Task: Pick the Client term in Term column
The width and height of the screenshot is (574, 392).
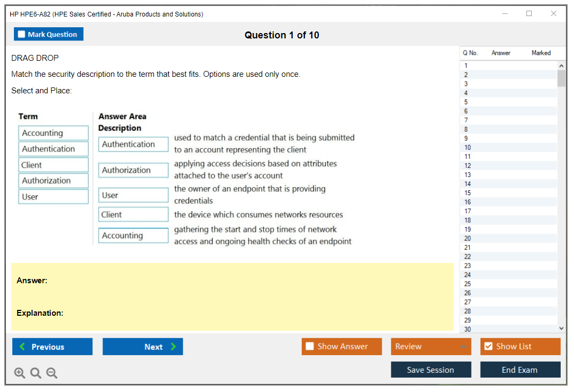Action: coord(53,165)
